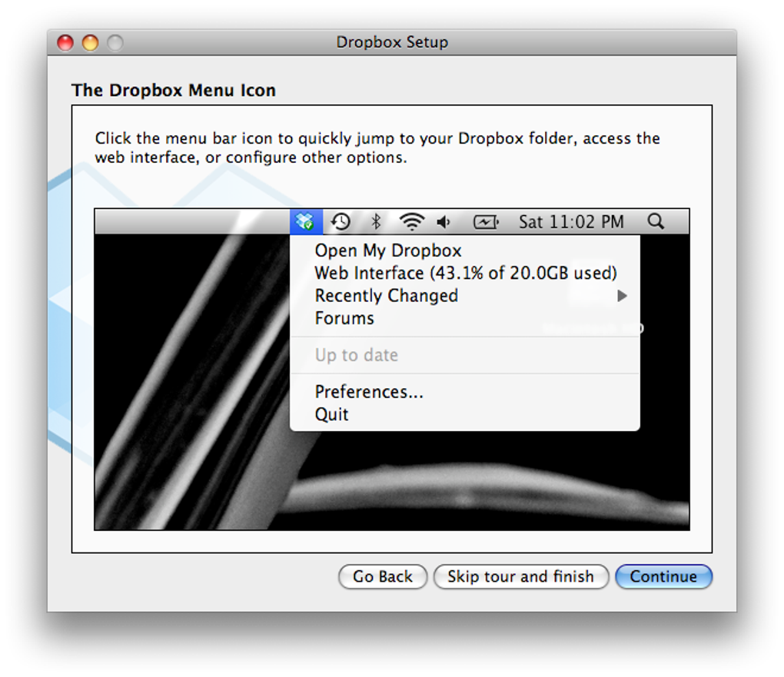The width and height of the screenshot is (784, 677).
Task: Expand the Recently Changed submenu arrow
Action: point(622,296)
